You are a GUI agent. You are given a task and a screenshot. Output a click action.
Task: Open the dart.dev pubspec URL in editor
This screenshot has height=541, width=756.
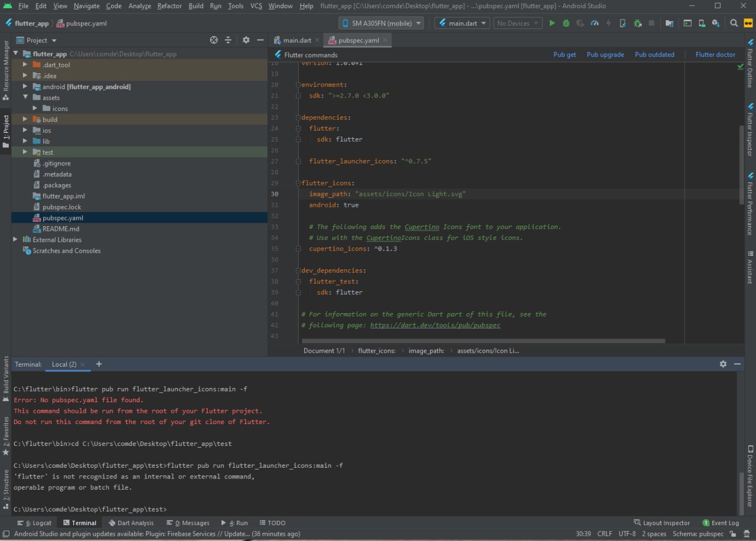[435, 325]
